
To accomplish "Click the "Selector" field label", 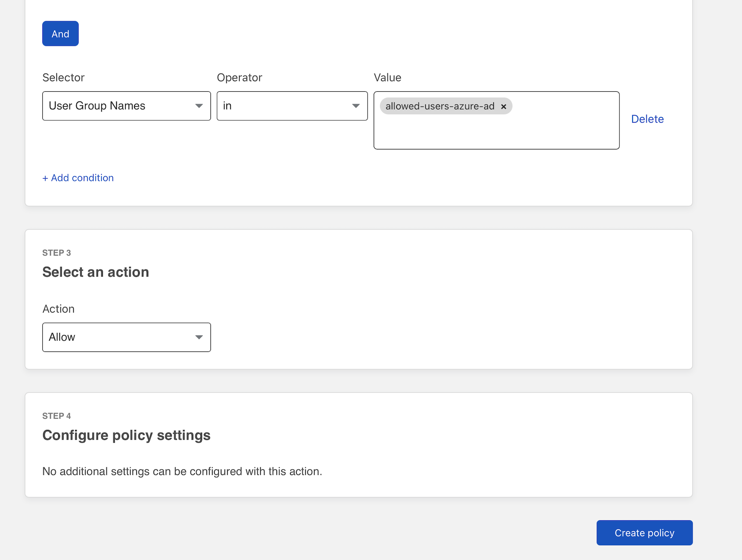I will coord(64,78).
